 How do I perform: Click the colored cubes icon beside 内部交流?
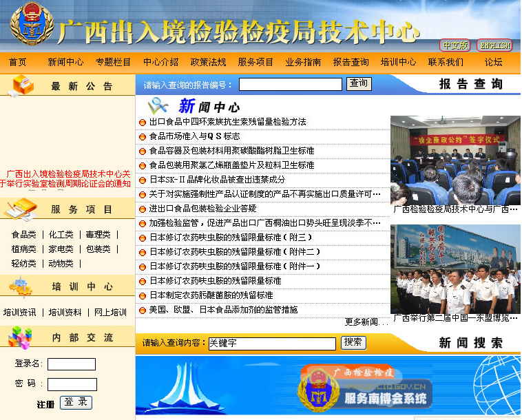(20, 337)
